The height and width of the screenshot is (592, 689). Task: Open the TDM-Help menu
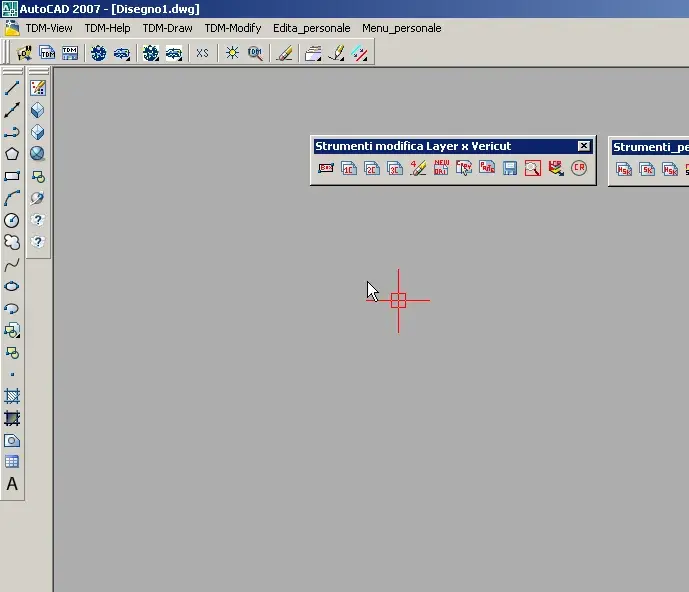(x=107, y=28)
